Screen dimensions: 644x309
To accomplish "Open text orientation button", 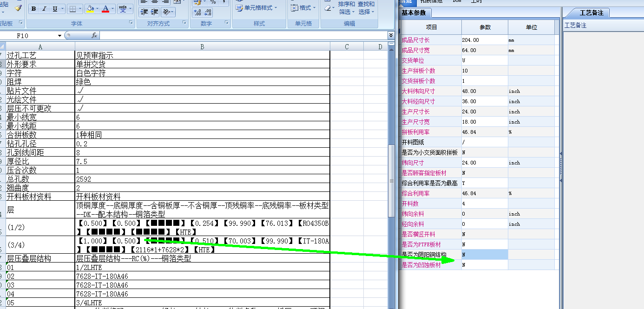I will click(168, 12).
